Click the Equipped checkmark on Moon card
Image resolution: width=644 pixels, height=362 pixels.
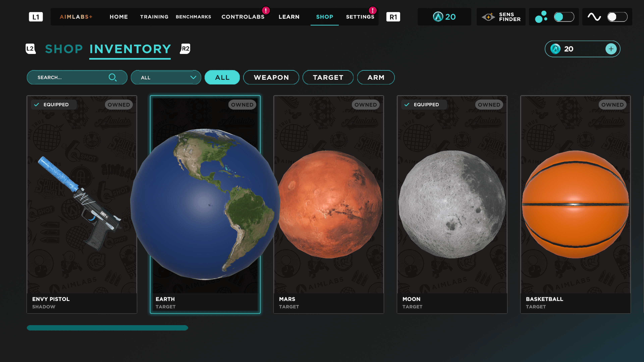click(407, 104)
